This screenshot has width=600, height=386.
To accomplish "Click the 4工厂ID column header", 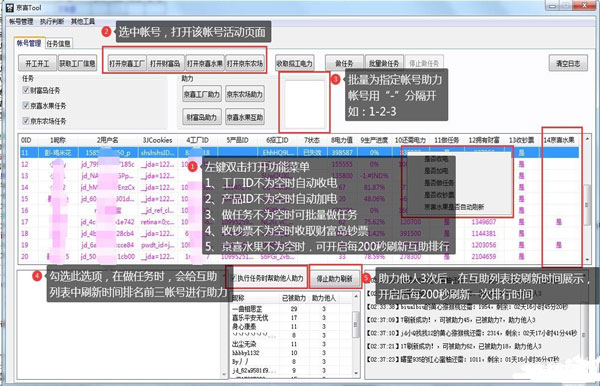I will pyautogui.click(x=197, y=140).
